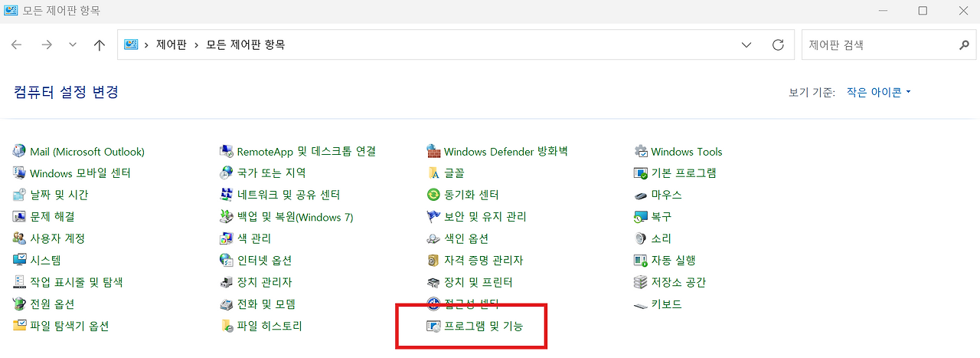Open the 전원 옵션 icon
The height and width of the screenshot is (358, 980).
point(19,304)
